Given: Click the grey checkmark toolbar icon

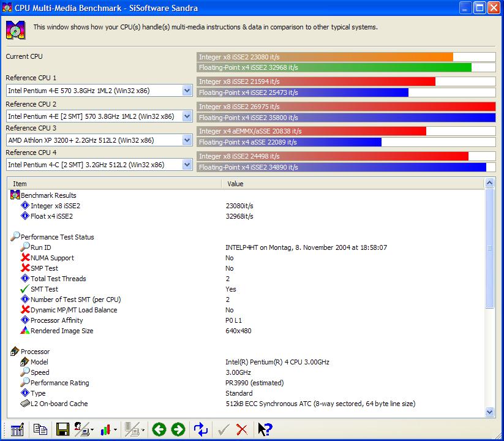Looking at the screenshot, I should tap(224, 429).
